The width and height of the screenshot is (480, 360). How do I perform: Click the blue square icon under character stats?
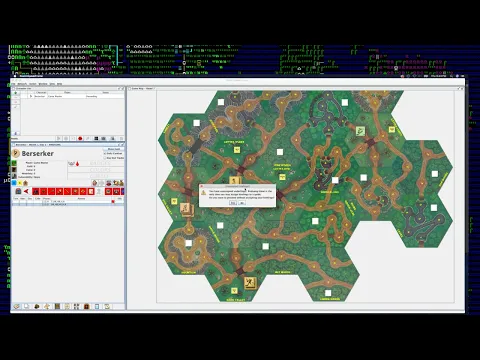tap(14, 183)
